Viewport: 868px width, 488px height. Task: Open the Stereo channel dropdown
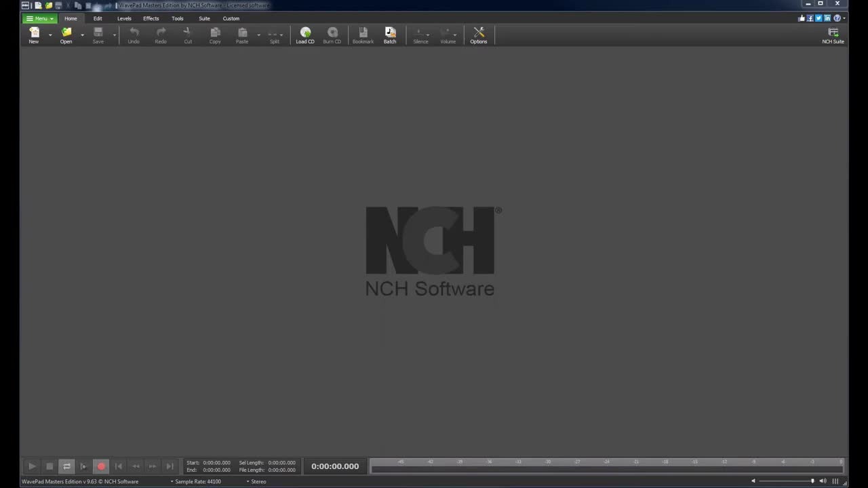256,481
